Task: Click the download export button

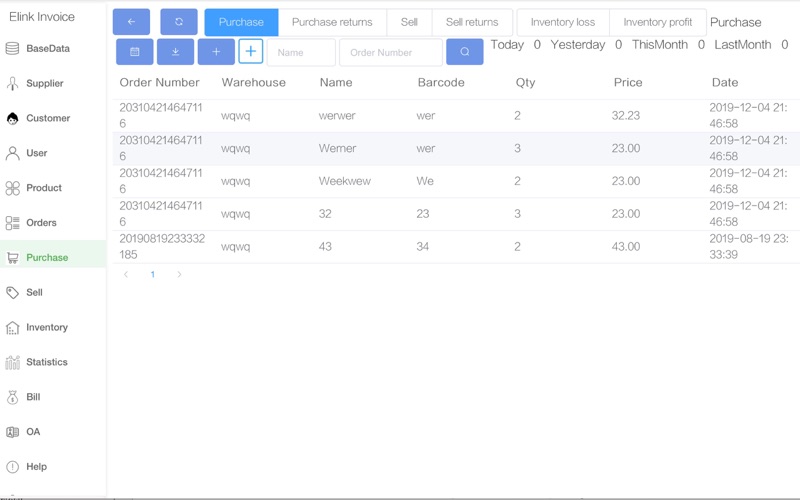Action: (176, 52)
